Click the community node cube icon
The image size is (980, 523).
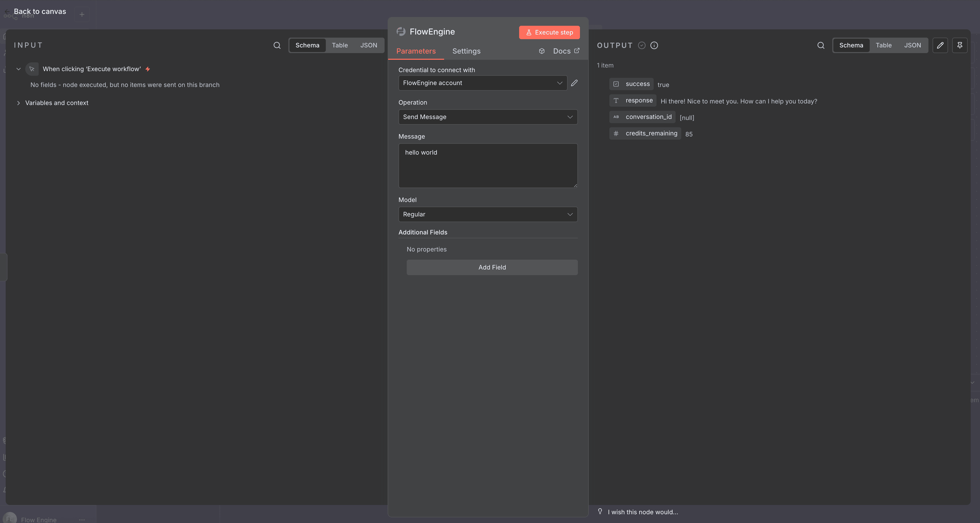pos(542,51)
